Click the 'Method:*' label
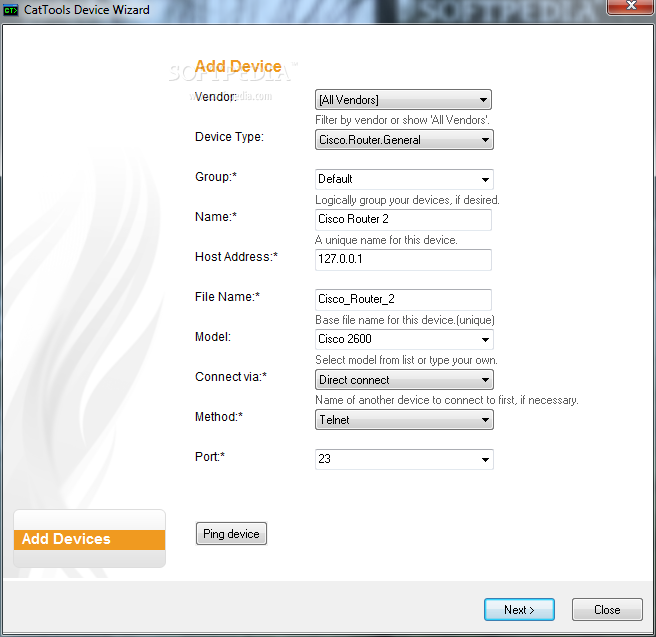Screen dimensions: 656x637 coord(219,417)
